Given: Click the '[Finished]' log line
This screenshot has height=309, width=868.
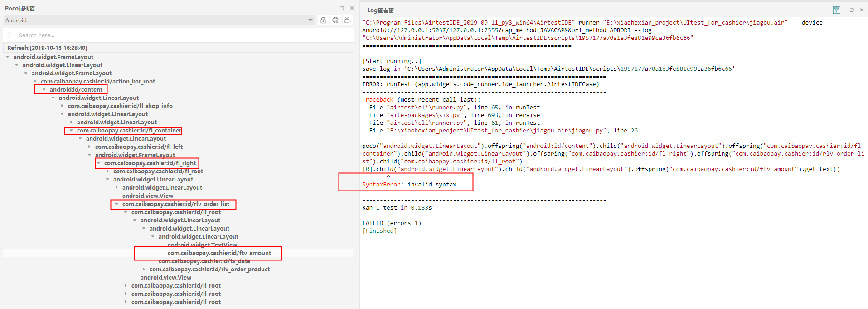Looking at the screenshot, I should click(x=379, y=231).
